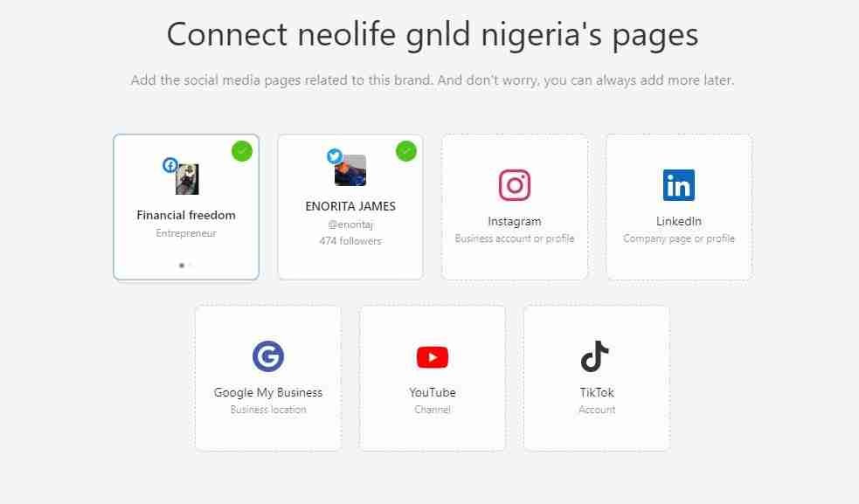
Task: Click the @enoritaj username link
Action: point(350,224)
